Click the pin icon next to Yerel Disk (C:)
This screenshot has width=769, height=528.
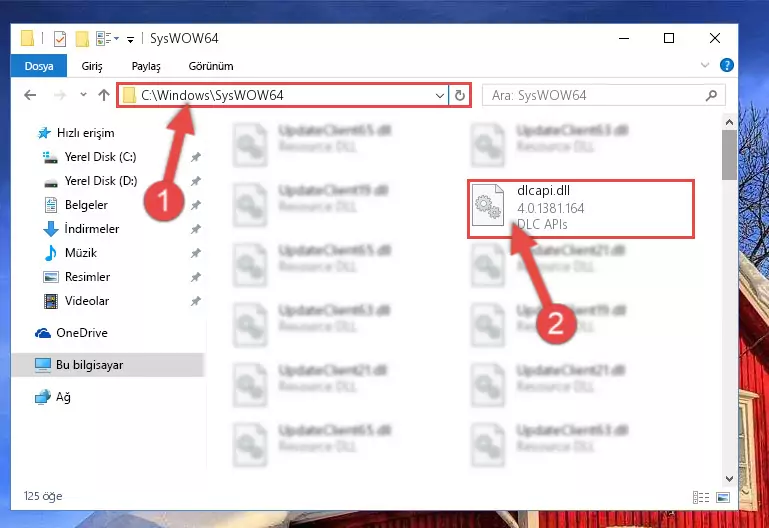(196, 157)
